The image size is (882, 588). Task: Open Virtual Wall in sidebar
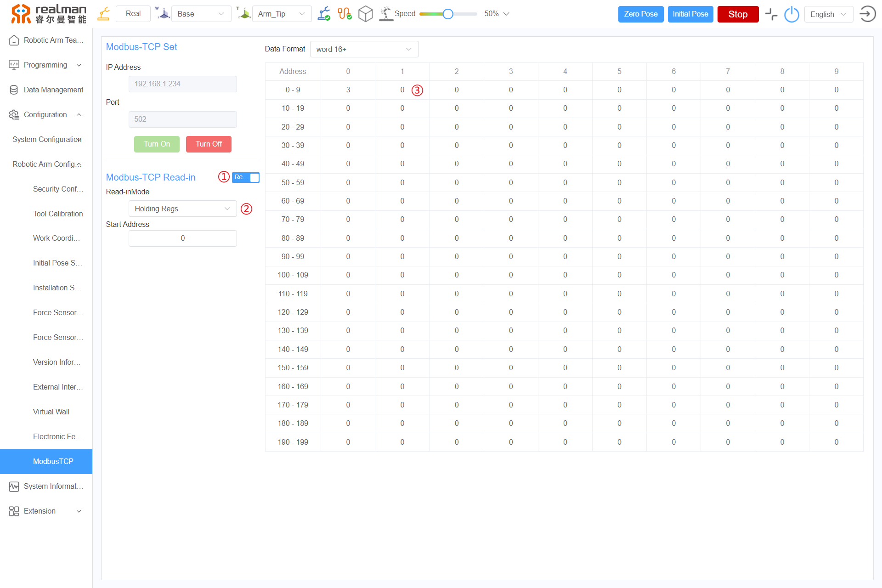(51, 412)
